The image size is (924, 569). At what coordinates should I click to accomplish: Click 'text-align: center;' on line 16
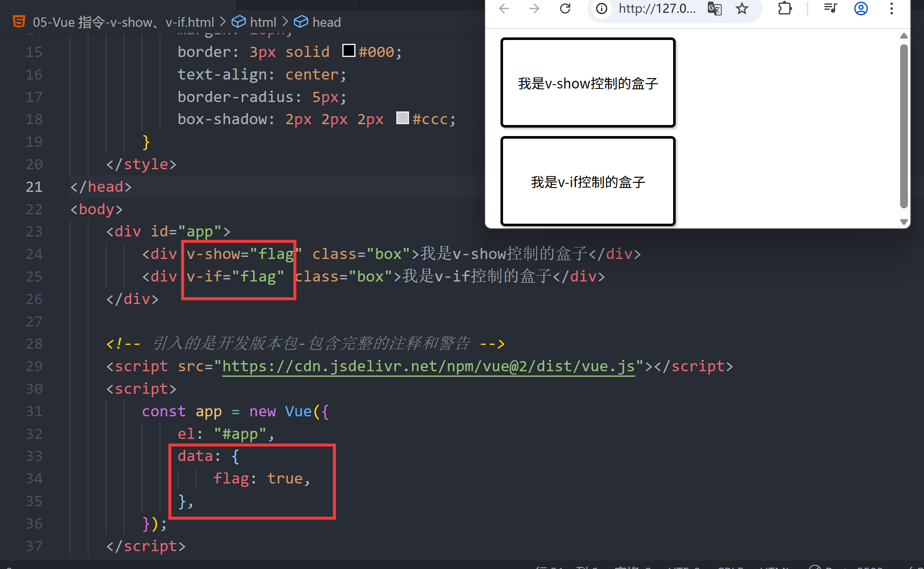pos(262,74)
